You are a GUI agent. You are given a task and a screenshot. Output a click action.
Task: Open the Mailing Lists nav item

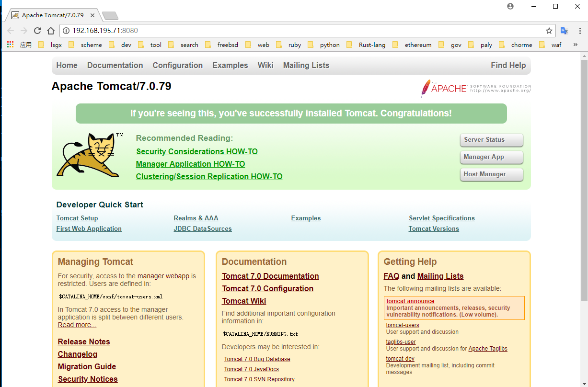coord(306,66)
